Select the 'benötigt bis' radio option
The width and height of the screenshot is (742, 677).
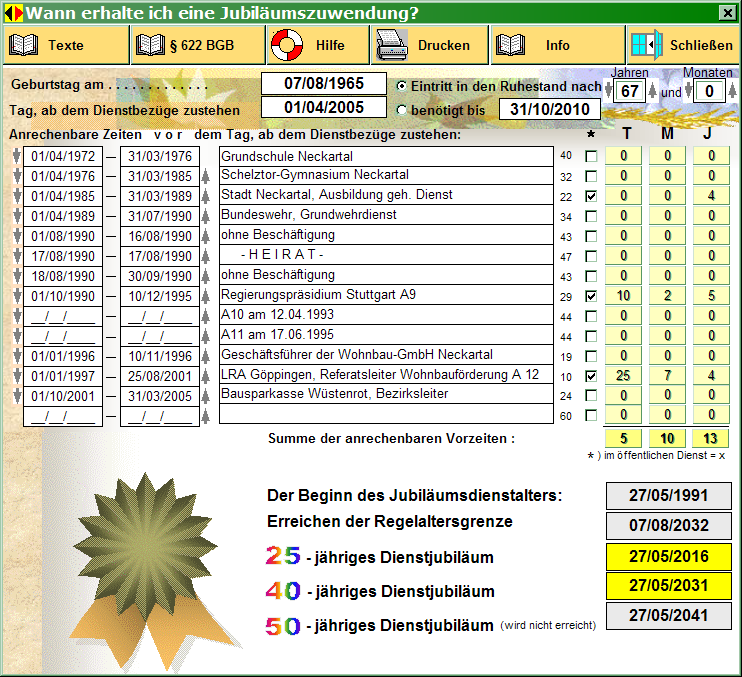point(403,109)
